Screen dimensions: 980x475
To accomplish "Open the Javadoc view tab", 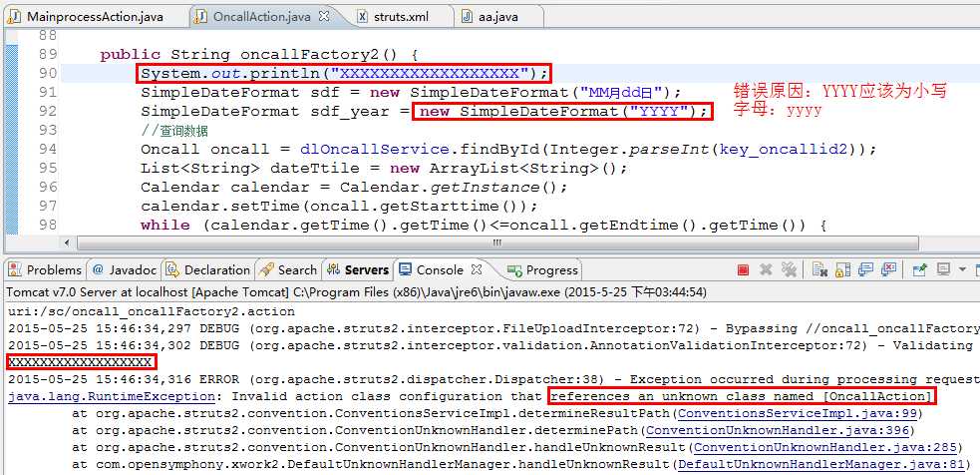I will pyautogui.click(x=133, y=270).
